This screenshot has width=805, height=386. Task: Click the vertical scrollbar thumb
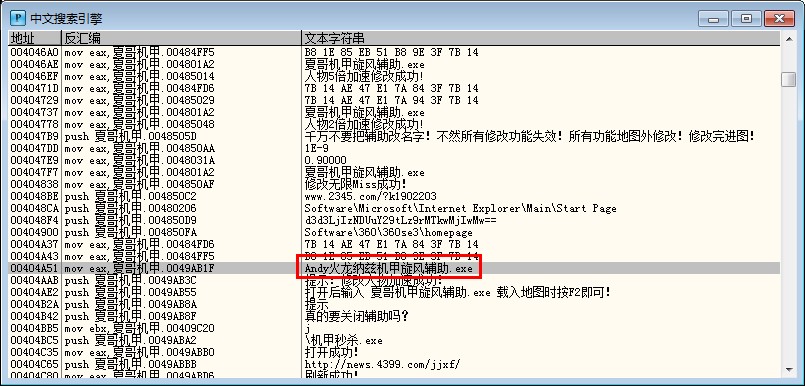click(789, 80)
